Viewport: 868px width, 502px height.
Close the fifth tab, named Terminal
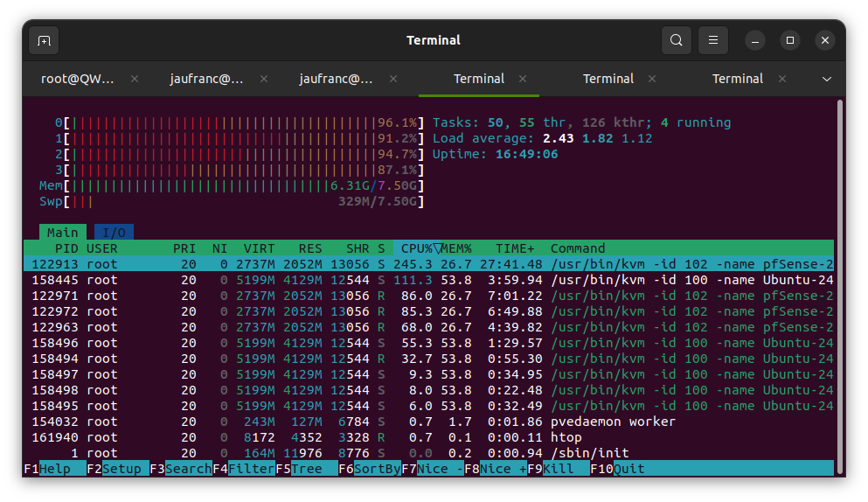[652, 80]
